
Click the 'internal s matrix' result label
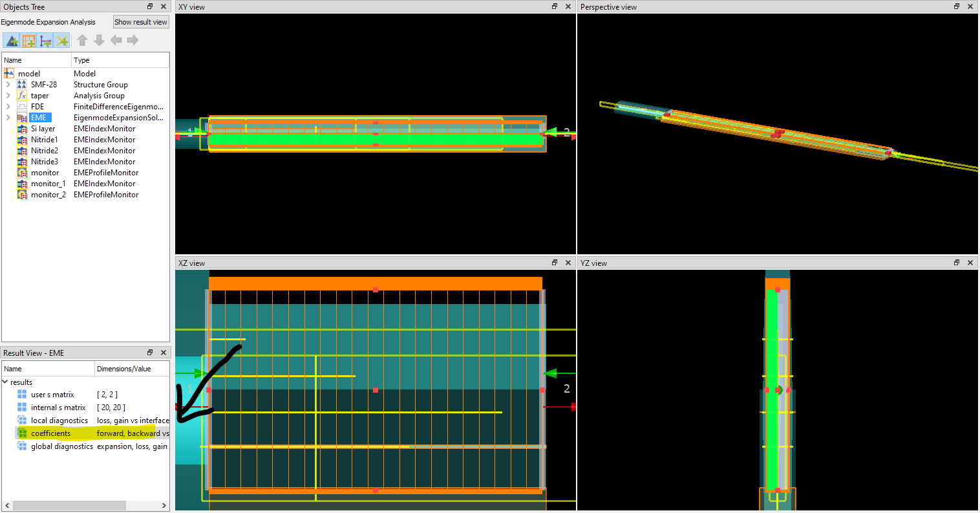[58, 408]
